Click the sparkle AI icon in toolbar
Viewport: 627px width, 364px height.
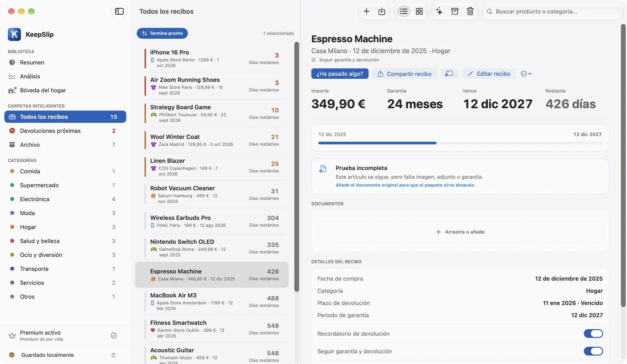click(440, 11)
